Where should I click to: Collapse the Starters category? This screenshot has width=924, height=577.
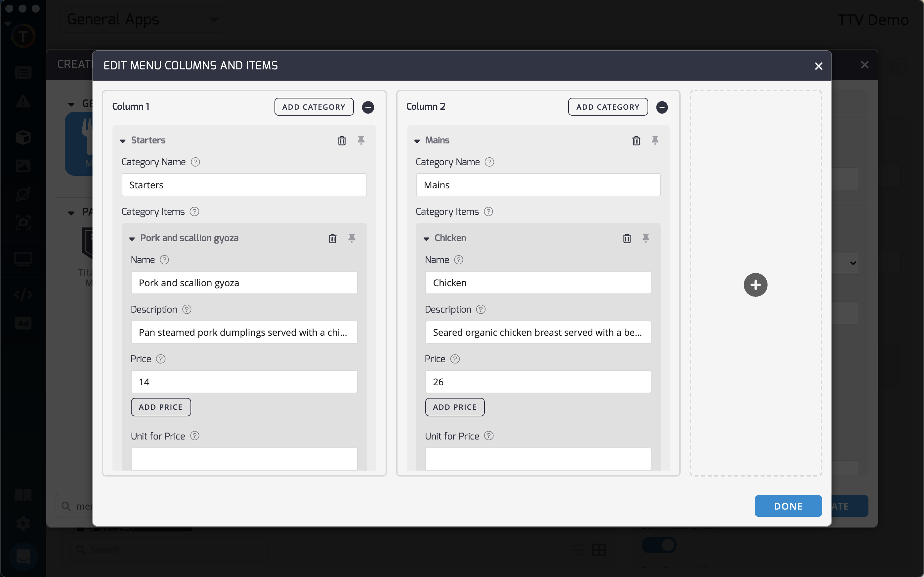pos(123,141)
